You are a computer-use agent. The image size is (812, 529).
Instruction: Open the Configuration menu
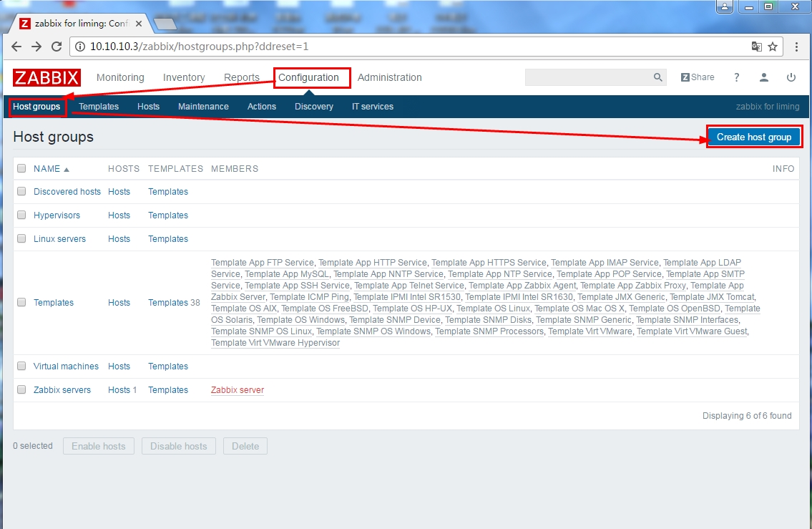(x=308, y=78)
